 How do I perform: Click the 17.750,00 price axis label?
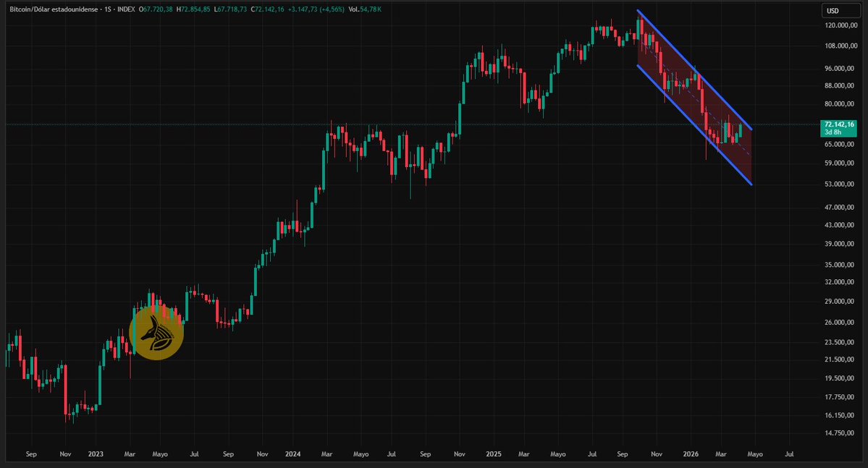[840, 397]
